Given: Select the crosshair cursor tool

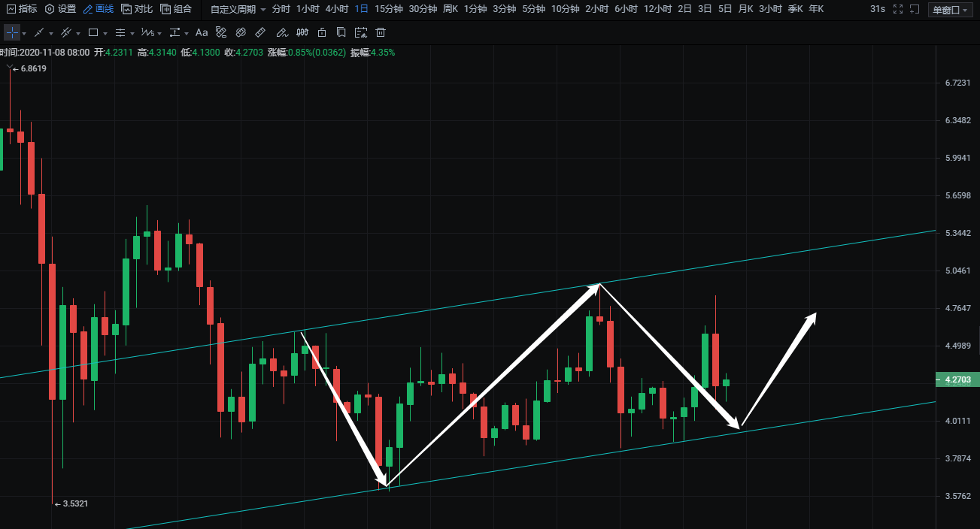Looking at the screenshot, I should point(12,33).
